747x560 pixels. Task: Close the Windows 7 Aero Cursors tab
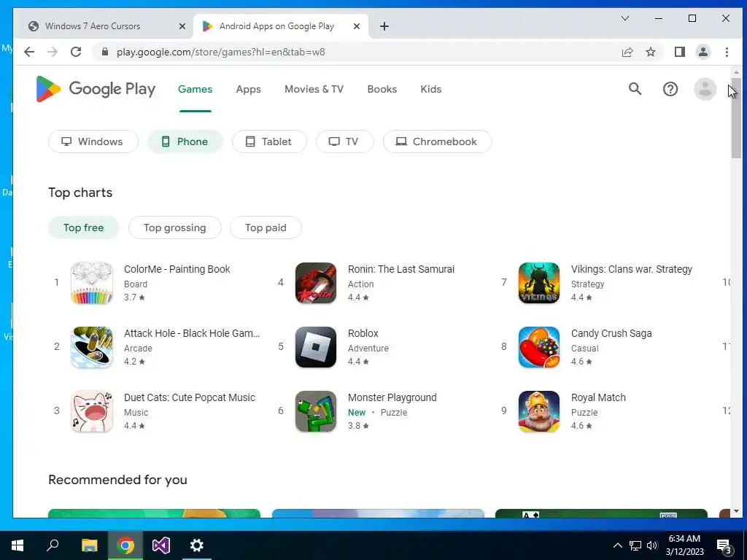click(x=182, y=26)
